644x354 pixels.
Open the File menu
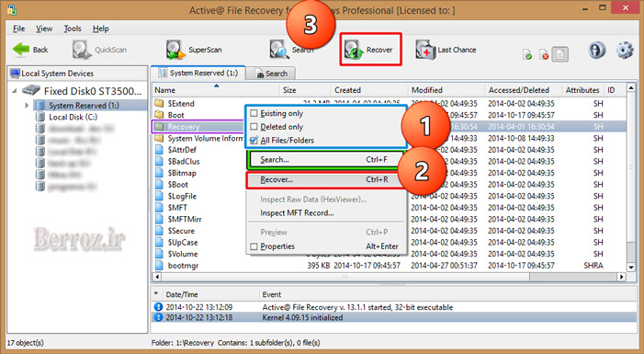point(19,29)
